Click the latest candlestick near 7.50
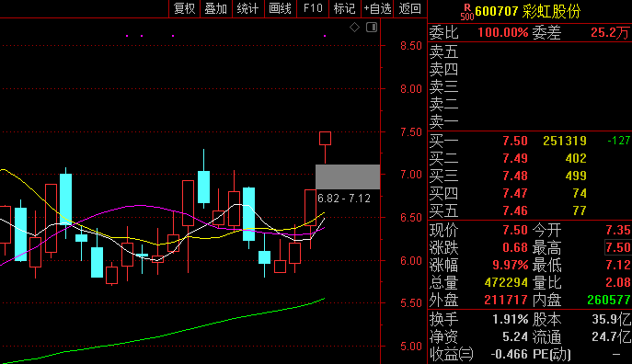Image resolution: width=632 pixels, height=364 pixels. tap(326, 139)
